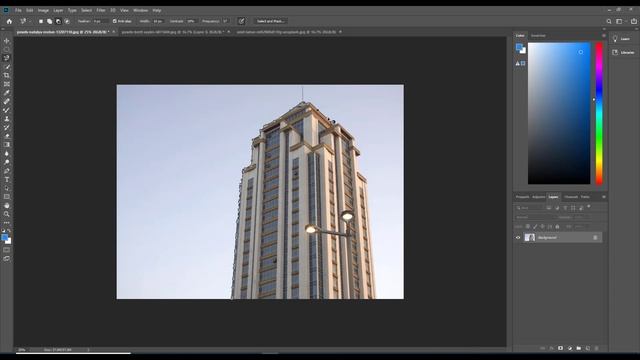Click the Feather input field
The height and width of the screenshot is (360, 640).
(x=100, y=21)
